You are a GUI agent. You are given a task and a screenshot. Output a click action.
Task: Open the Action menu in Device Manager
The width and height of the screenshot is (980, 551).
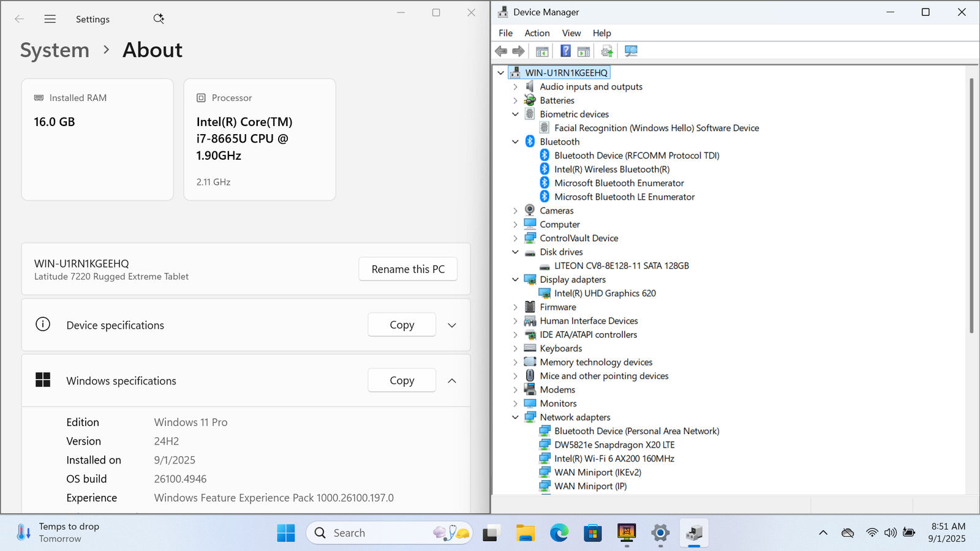[537, 33]
